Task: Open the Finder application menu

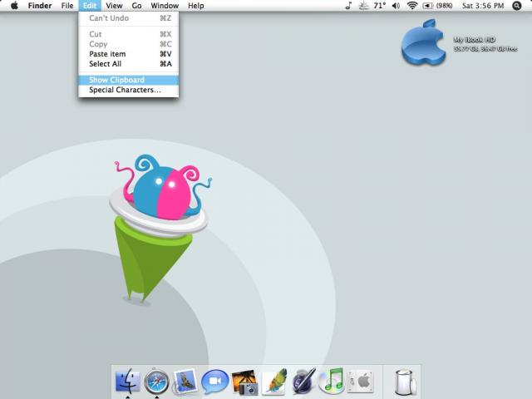Action: pyautogui.click(x=40, y=6)
